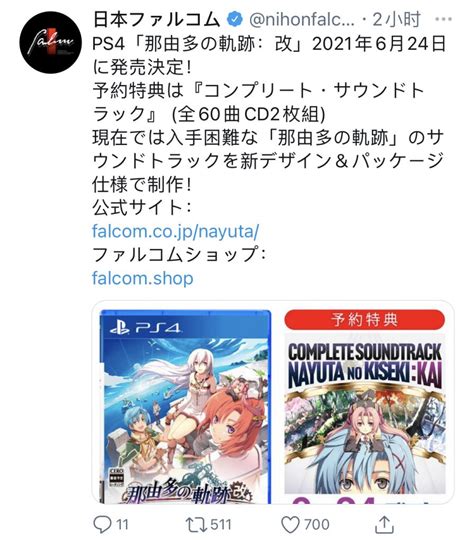Tap the reply speech bubble icon
The image size is (474, 542).
click(102, 524)
